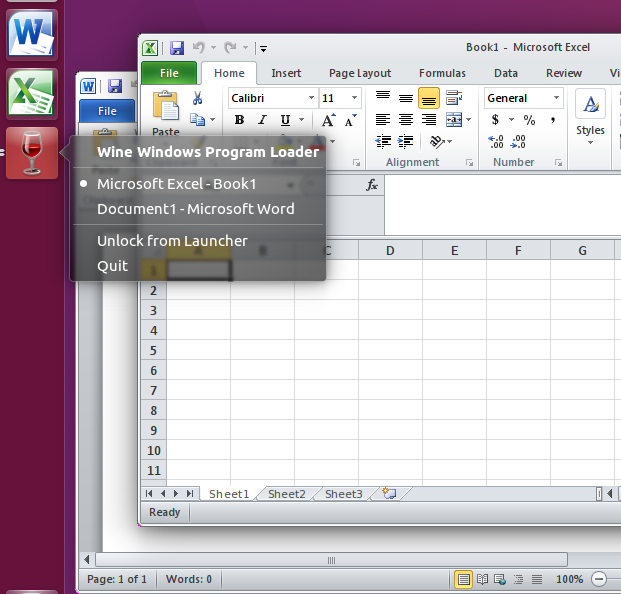The width and height of the screenshot is (621, 594).
Task: Open the Calibri font name dropdown
Action: click(x=311, y=97)
